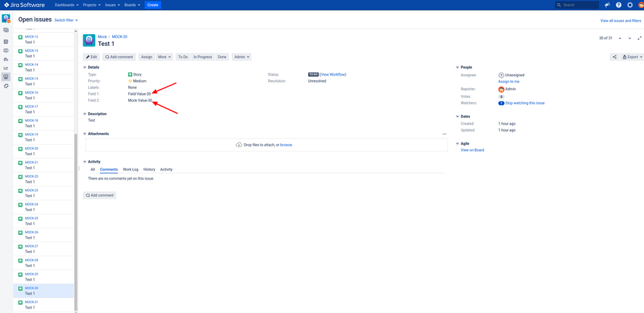Open the reports chart icon in sidebar

[x=6, y=68]
